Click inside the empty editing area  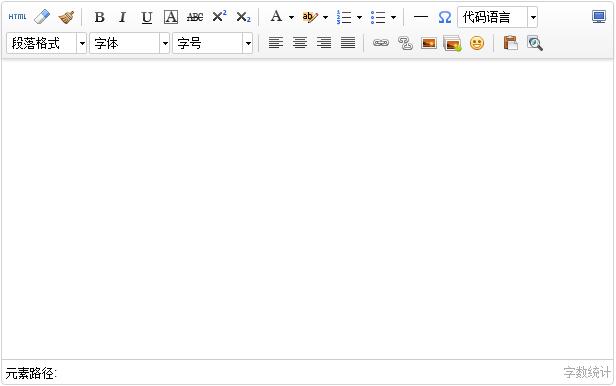click(308, 209)
